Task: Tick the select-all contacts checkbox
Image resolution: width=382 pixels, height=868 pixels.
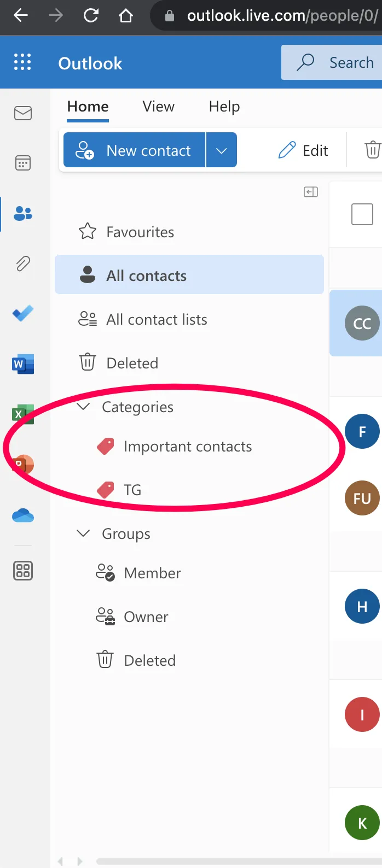Action: 362,214
